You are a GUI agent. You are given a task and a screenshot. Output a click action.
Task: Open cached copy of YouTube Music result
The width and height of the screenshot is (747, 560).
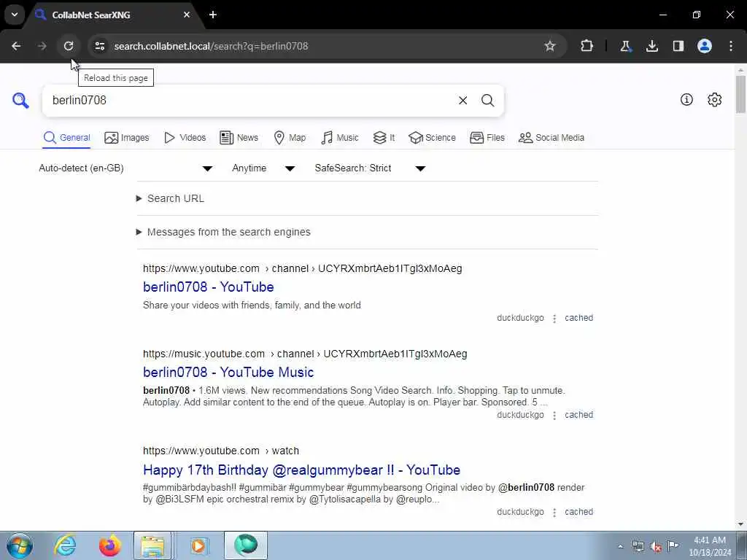pyautogui.click(x=578, y=415)
